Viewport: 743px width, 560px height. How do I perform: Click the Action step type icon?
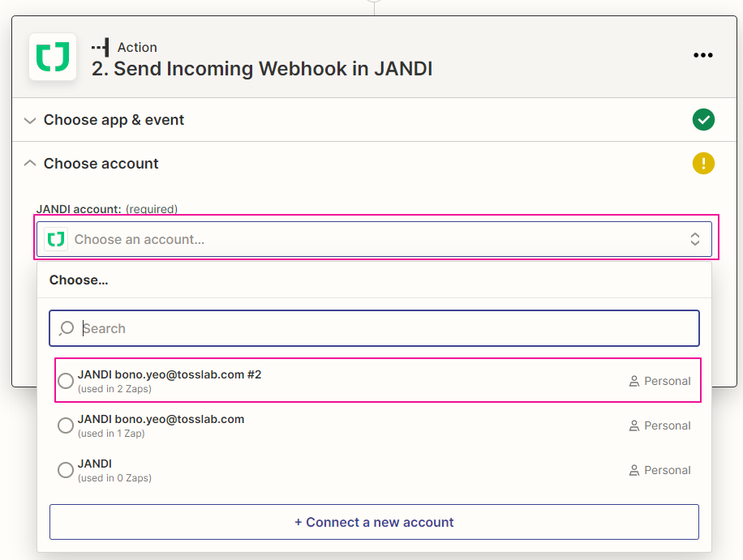point(101,47)
